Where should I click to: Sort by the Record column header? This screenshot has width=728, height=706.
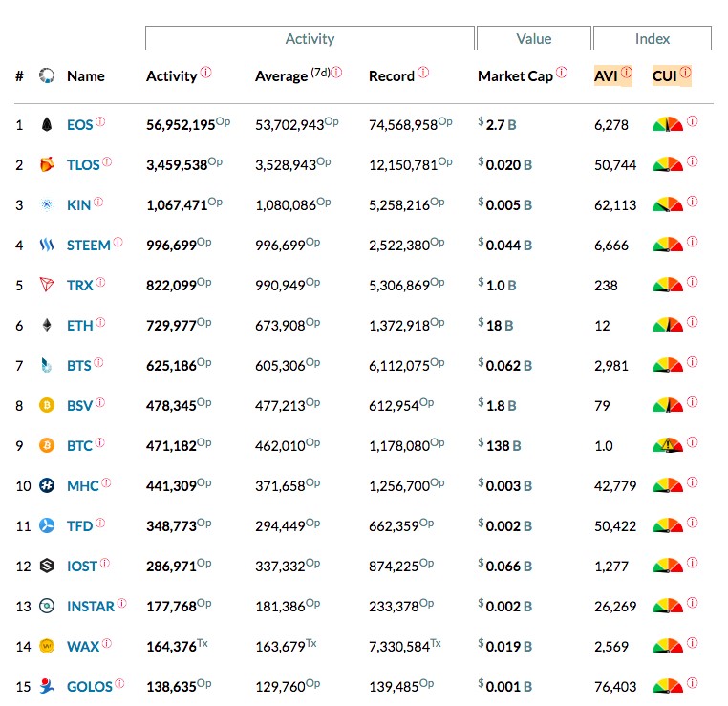392,76
